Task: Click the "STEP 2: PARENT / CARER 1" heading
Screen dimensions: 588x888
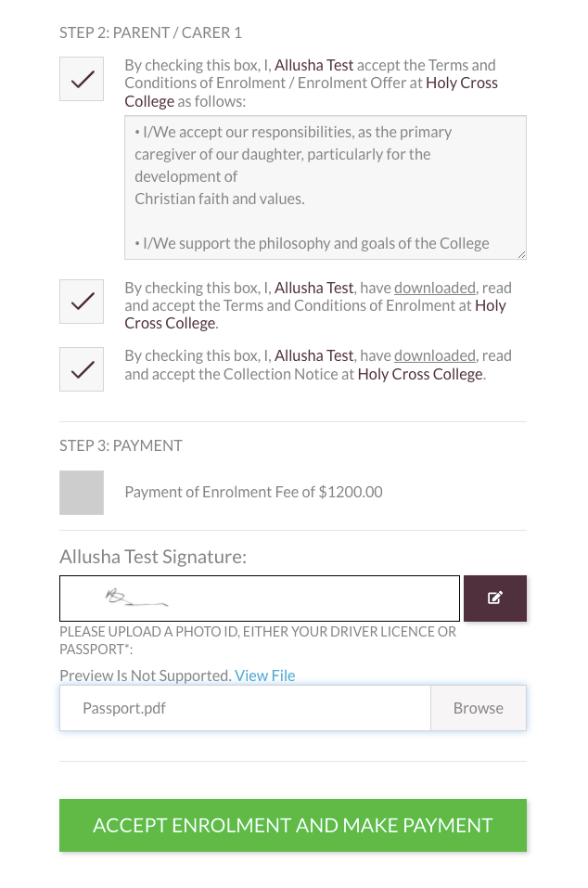Action: 150,32
